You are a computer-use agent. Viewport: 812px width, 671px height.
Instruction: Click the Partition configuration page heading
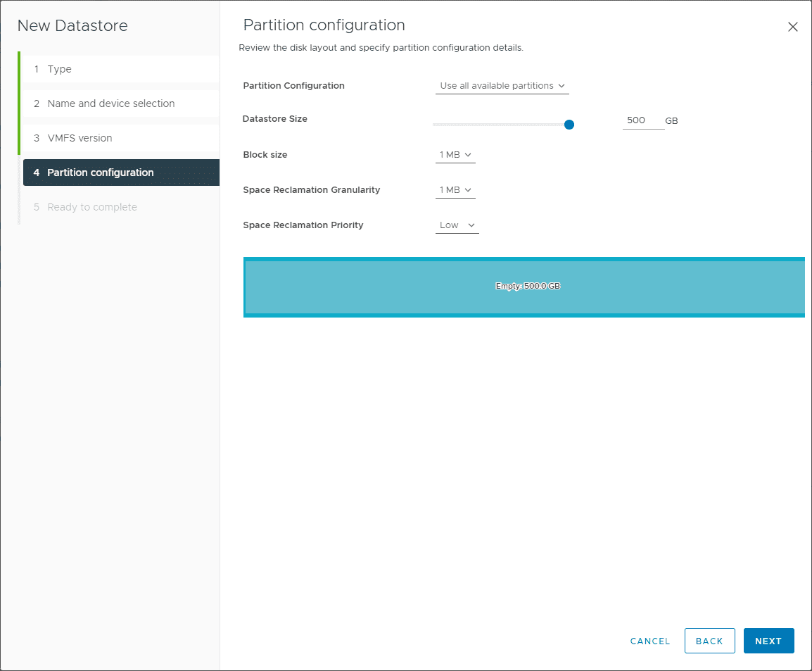pyautogui.click(x=324, y=25)
